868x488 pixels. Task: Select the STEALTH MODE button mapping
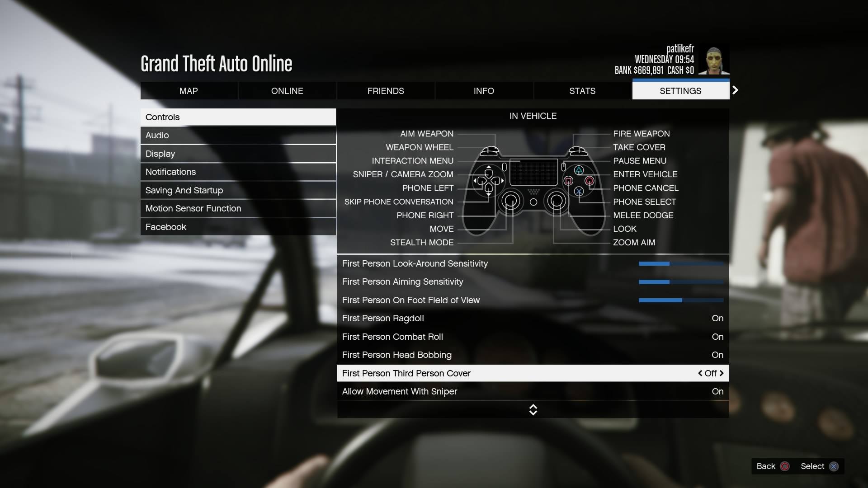421,243
